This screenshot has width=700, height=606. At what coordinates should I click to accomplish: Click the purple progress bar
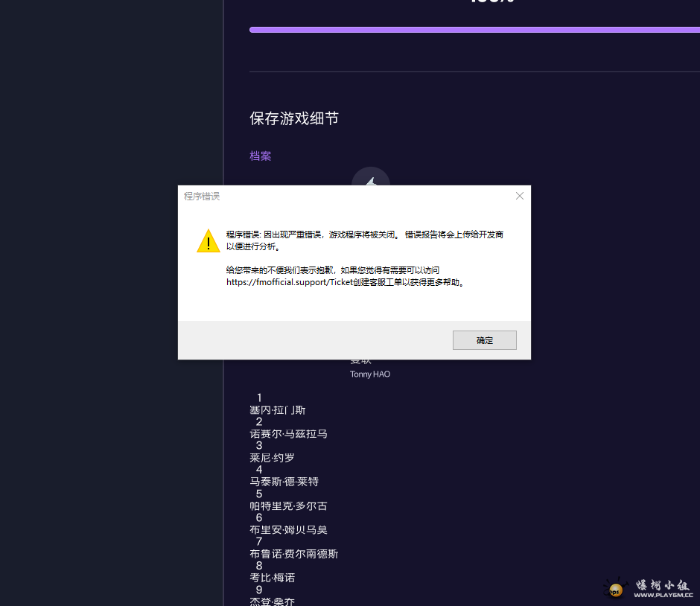474,30
